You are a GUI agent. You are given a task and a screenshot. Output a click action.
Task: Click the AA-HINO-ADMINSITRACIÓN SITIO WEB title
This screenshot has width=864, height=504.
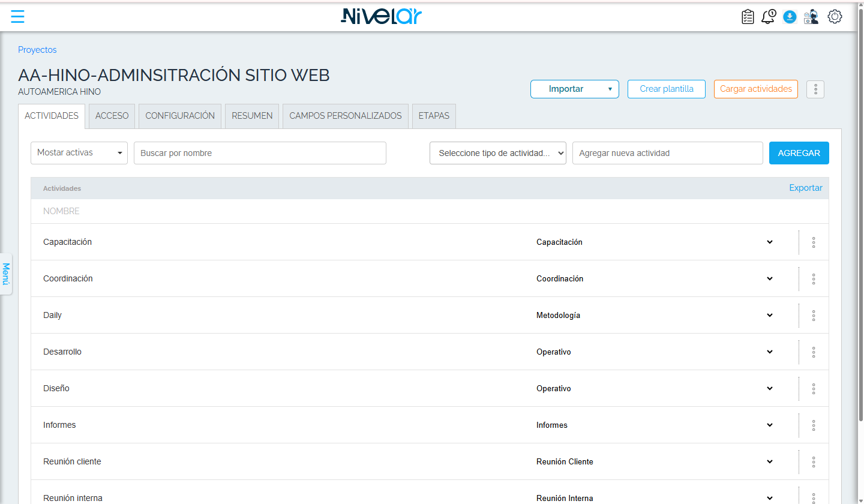click(x=174, y=75)
